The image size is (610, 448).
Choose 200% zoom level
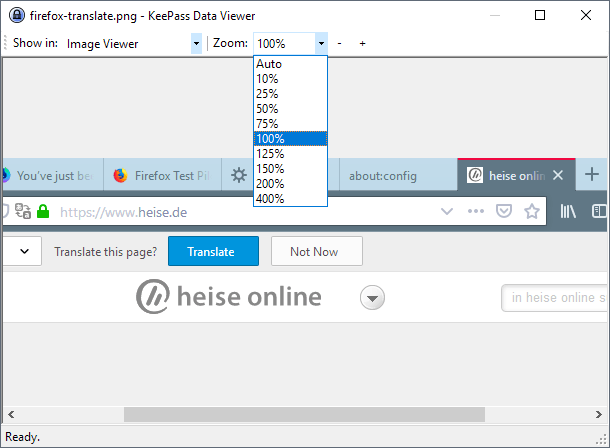[x=290, y=184]
